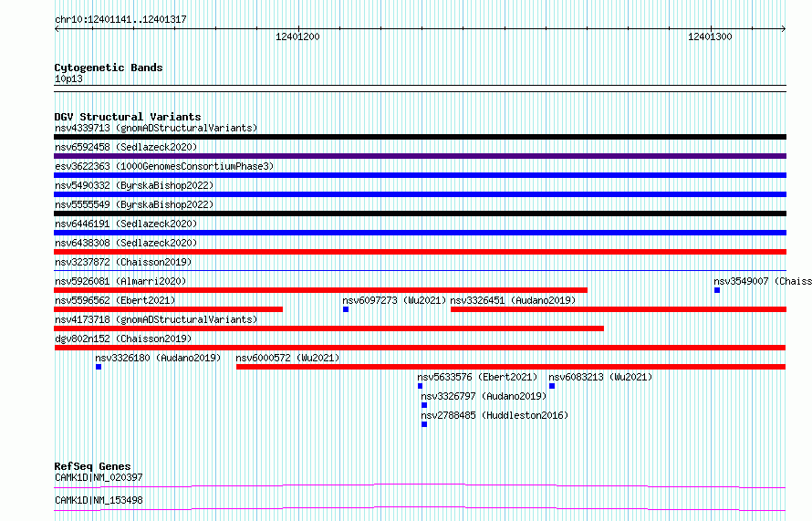Open the nsv5596562 (Ebert2021) label
The width and height of the screenshot is (812, 521).
click(x=115, y=300)
